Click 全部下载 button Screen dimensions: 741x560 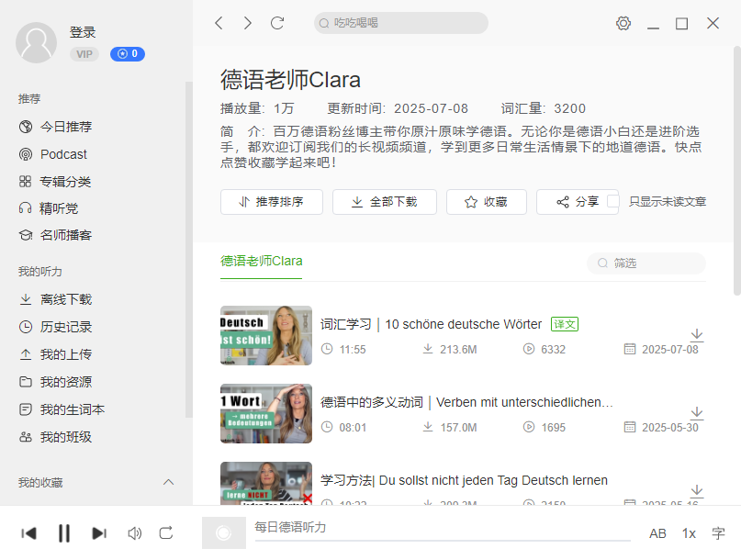pos(385,202)
